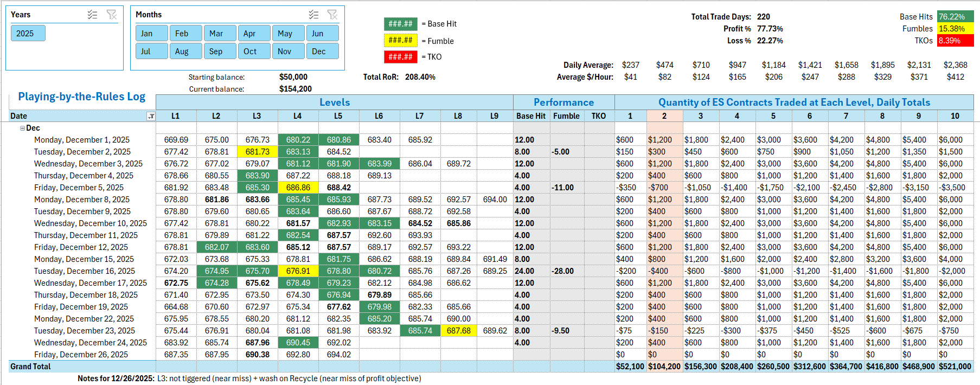Filter by Jan in the Months slicer
980x385 pixels.
pyautogui.click(x=151, y=34)
